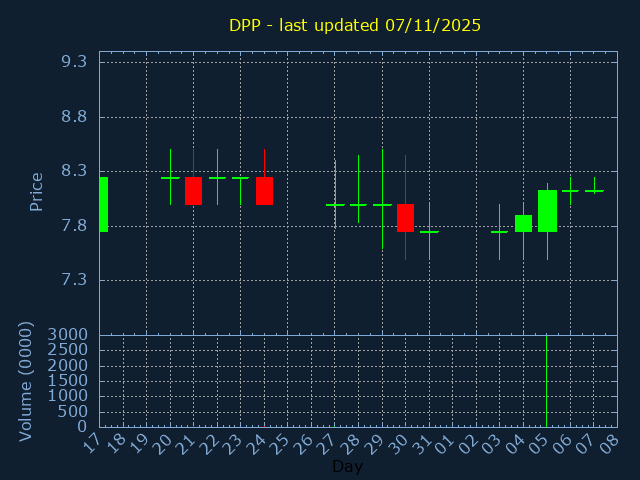Click the 3000 volume tick label
Image resolution: width=640 pixels, height=480 pixels.
pyautogui.click(x=68, y=335)
